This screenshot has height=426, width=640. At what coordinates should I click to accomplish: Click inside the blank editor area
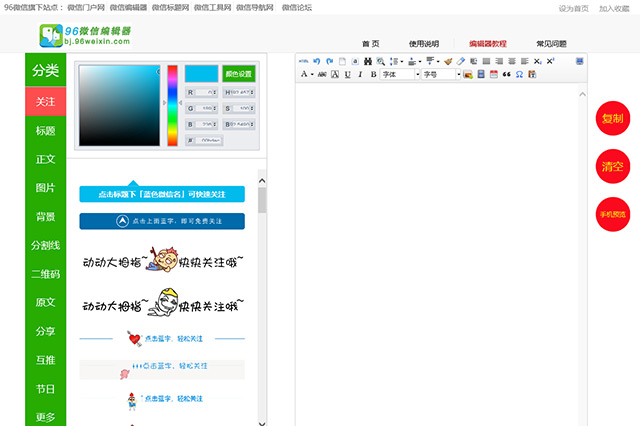click(x=437, y=253)
